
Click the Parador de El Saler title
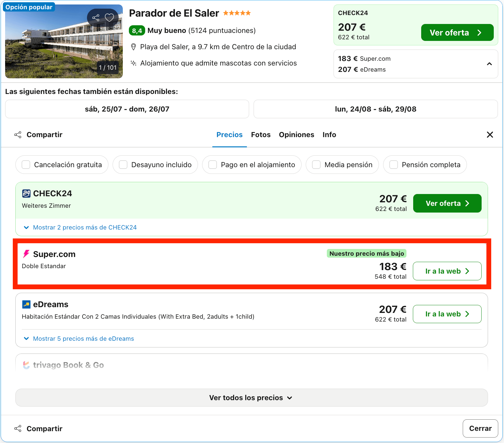174,13
